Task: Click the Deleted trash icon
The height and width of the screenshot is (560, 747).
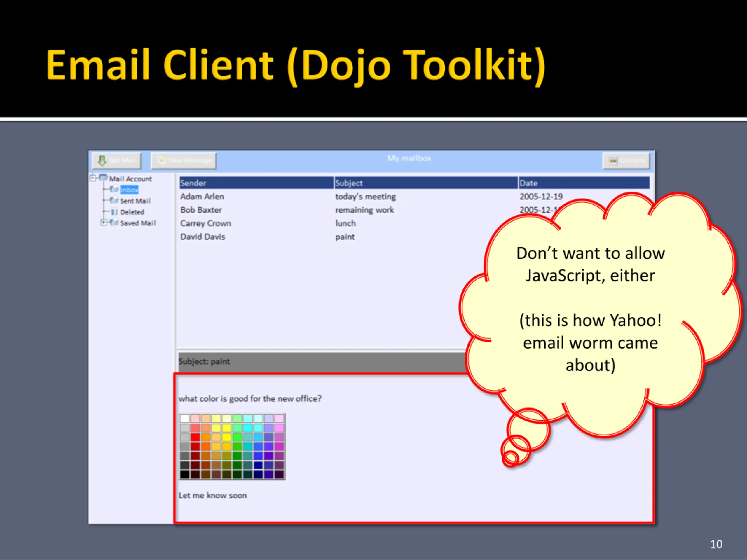Action: click(114, 212)
